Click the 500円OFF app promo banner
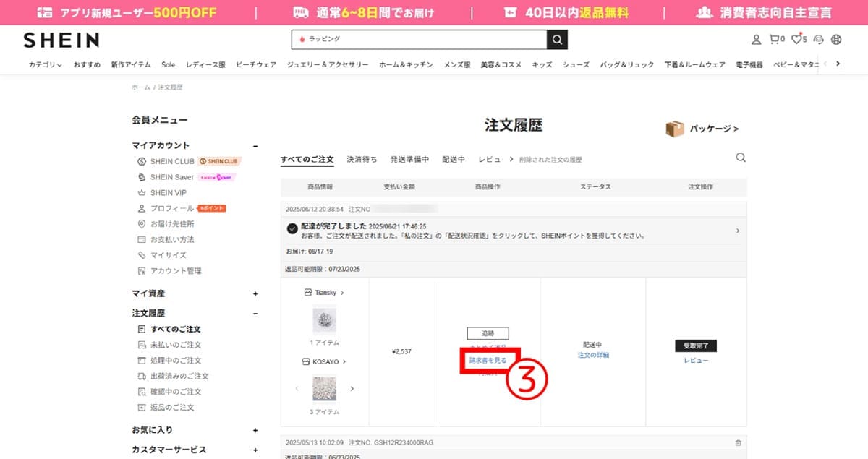868x459 pixels. point(127,12)
